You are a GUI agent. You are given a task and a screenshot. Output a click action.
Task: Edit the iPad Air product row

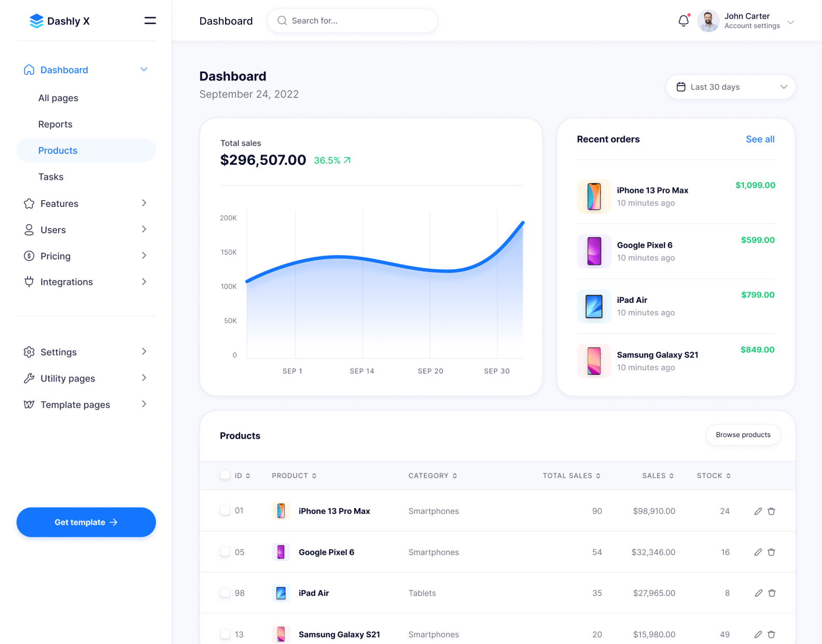point(758,593)
